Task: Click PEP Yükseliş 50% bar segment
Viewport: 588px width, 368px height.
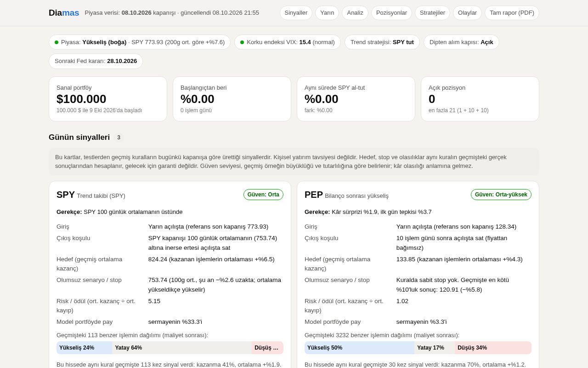Action: [360, 348]
